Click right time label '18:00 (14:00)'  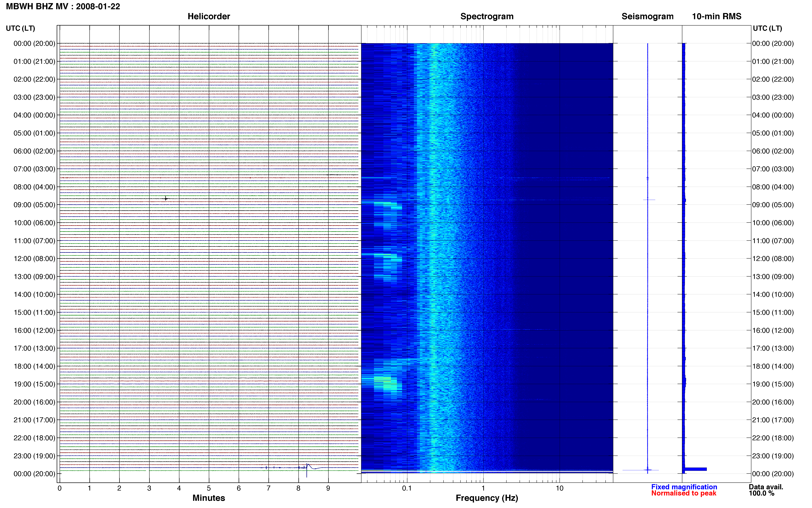(773, 366)
